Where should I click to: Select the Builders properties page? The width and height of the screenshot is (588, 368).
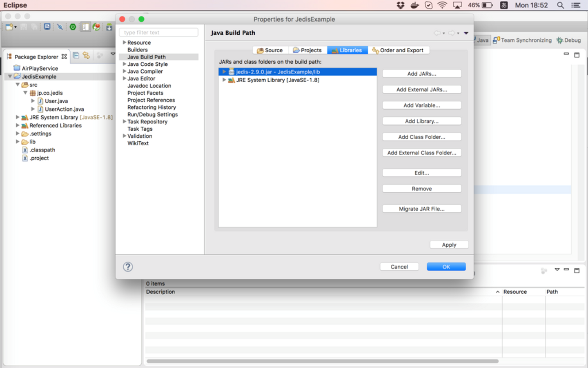click(x=138, y=50)
